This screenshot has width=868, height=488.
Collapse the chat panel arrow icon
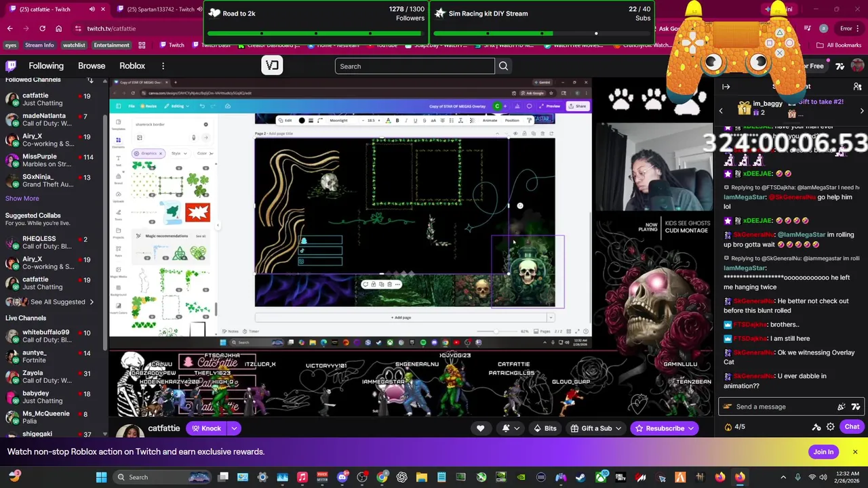(726, 87)
